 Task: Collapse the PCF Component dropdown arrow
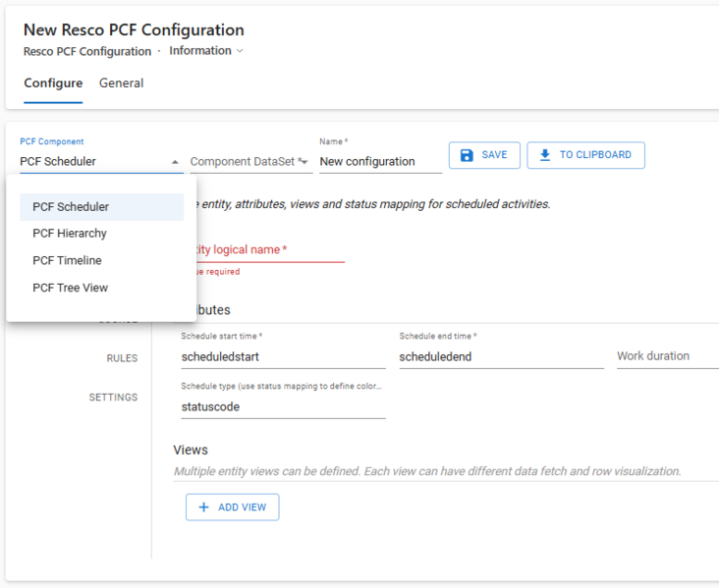pyautogui.click(x=175, y=162)
